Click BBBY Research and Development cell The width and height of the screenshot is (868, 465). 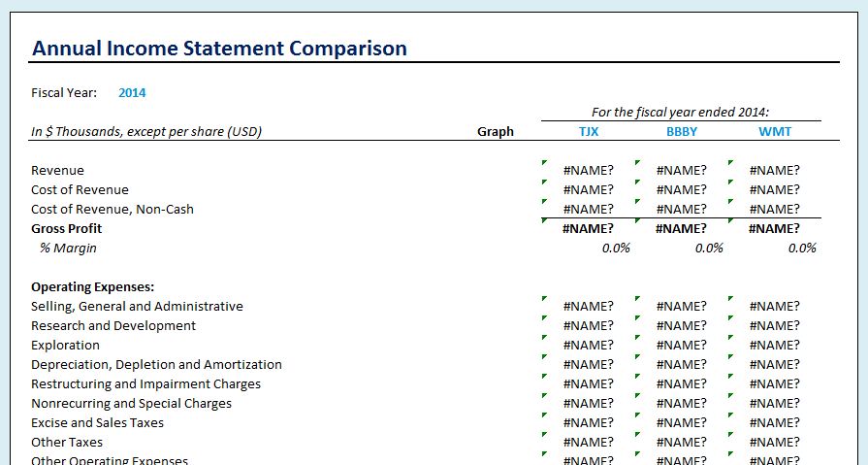coord(682,325)
